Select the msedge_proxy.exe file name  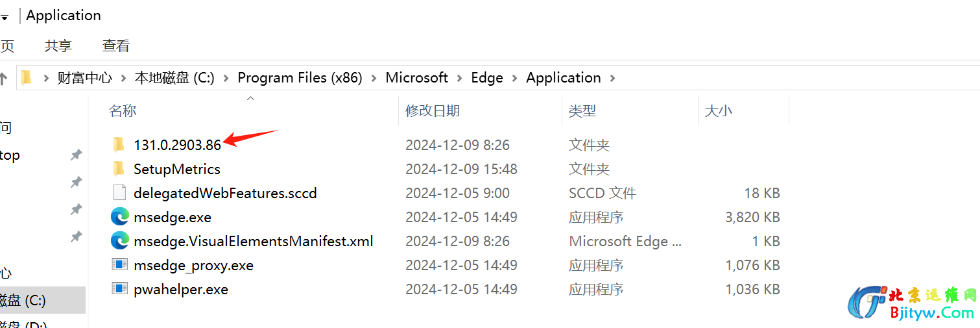[x=193, y=265]
